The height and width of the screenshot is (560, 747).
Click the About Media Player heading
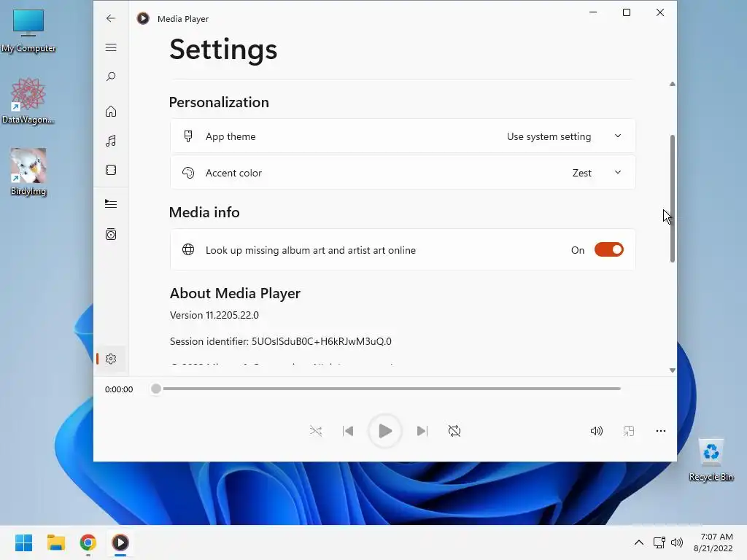point(235,293)
